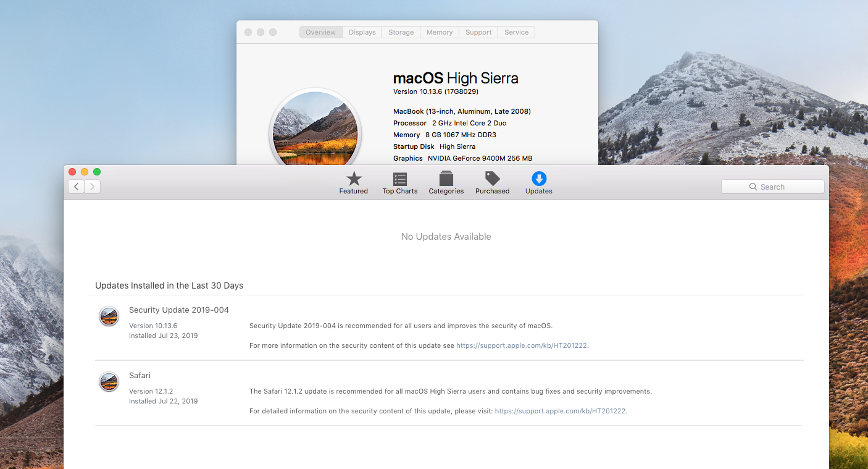Click 'Installed Jul 23, 2019' text

point(164,336)
